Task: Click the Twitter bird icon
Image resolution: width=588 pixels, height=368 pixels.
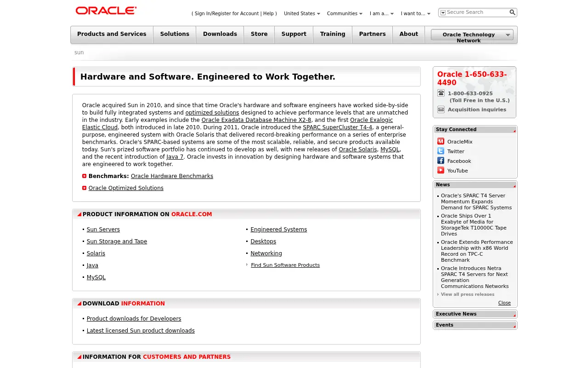Action: pos(441,151)
